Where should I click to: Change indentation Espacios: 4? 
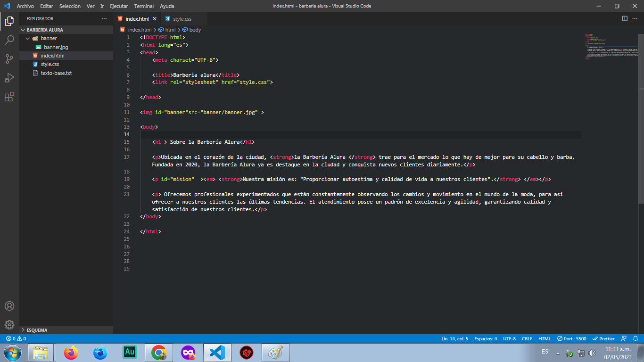point(486,338)
